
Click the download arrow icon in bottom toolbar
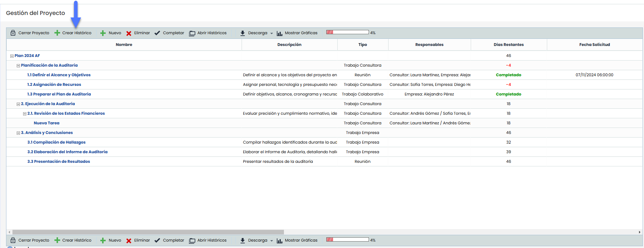242,241
